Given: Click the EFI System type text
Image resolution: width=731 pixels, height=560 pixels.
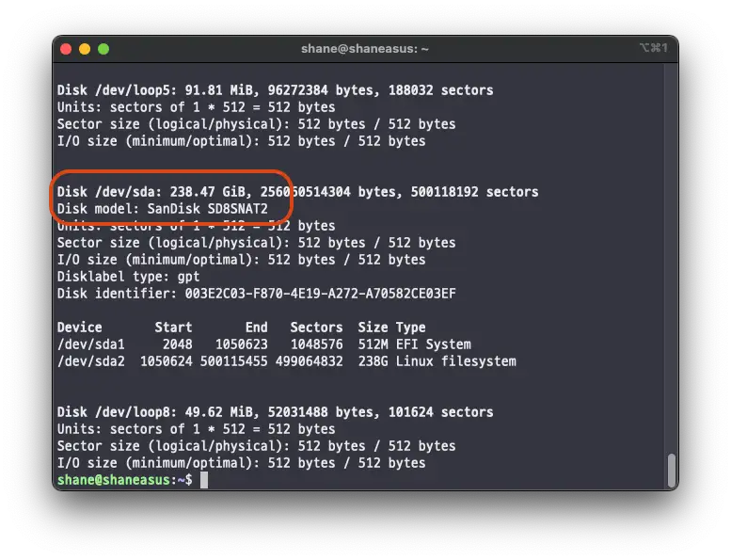Looking at the screenshot, I should click(433, 344).
